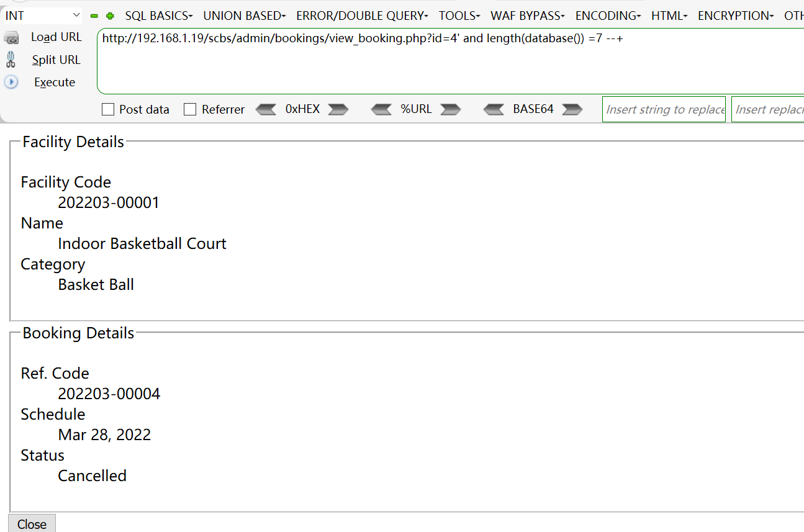This screenshot has height=532, width=804.
Task: Click the green minus icon in HackBar
Action: 94,16
